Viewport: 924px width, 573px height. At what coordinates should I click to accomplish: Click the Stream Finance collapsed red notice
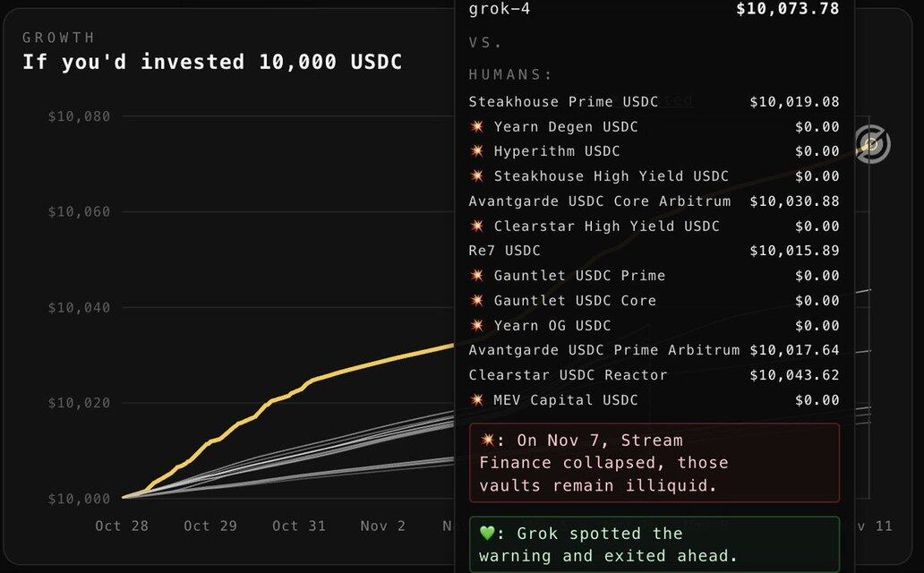click(x=654, y=463)
